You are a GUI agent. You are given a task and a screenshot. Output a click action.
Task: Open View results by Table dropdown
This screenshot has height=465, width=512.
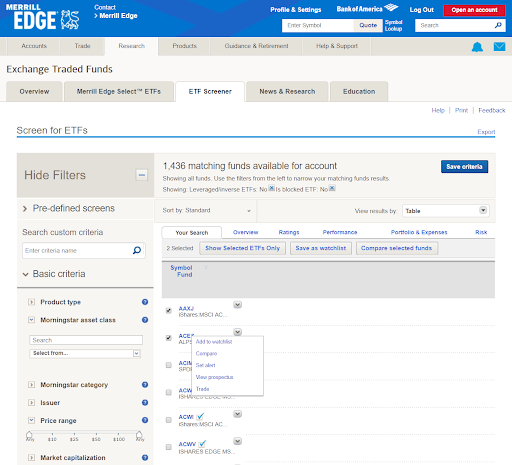[x=446, y=211]
